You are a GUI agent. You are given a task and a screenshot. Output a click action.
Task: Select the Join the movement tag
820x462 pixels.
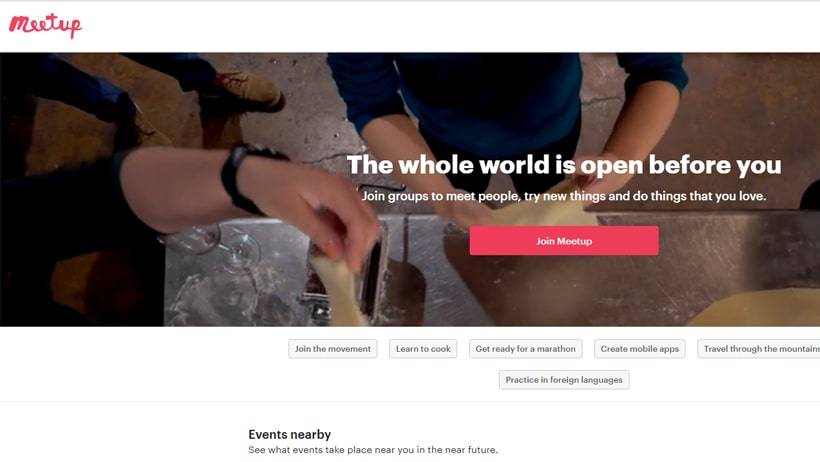333,349
